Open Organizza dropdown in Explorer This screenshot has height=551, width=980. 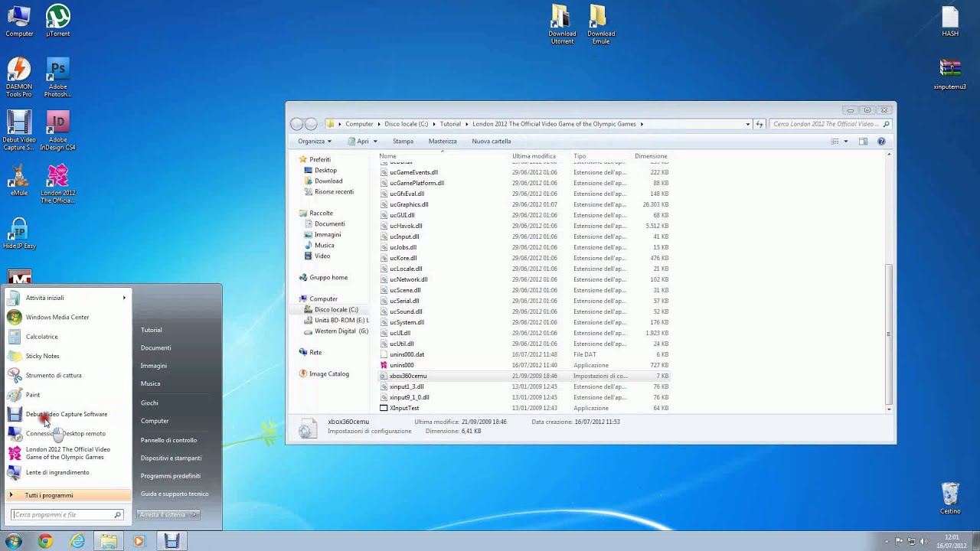[x=315, y=142]
